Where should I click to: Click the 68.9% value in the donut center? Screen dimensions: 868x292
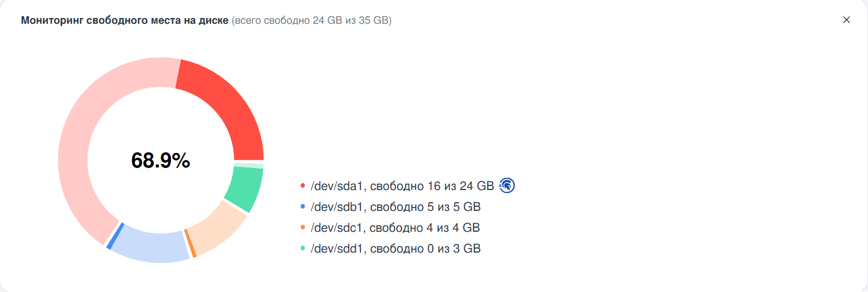tap(161, 160)
